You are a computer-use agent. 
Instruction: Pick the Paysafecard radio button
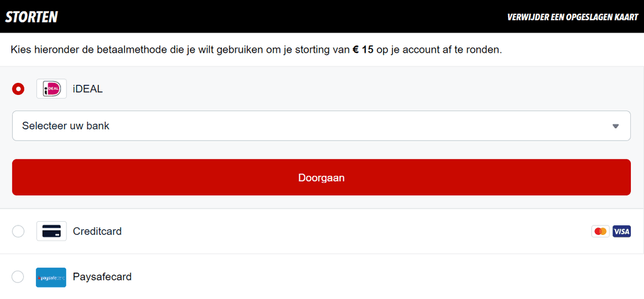coord(18,277)
